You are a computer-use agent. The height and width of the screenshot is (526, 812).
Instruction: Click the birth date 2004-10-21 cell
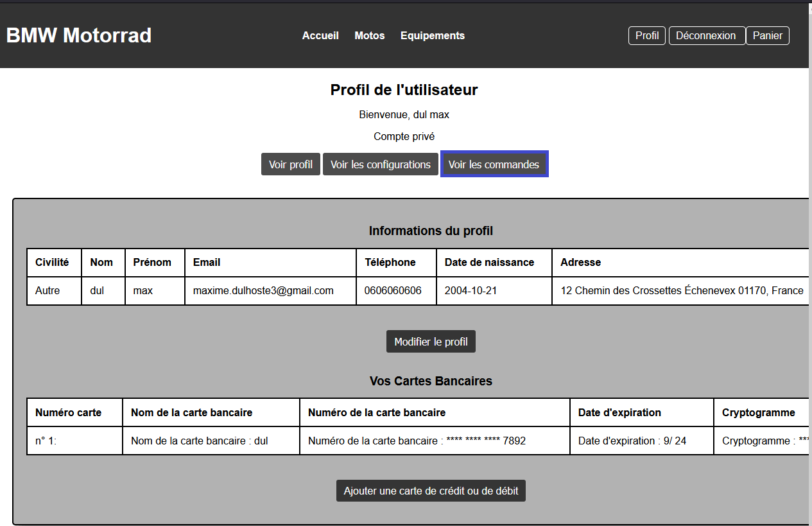coord(471,290)
